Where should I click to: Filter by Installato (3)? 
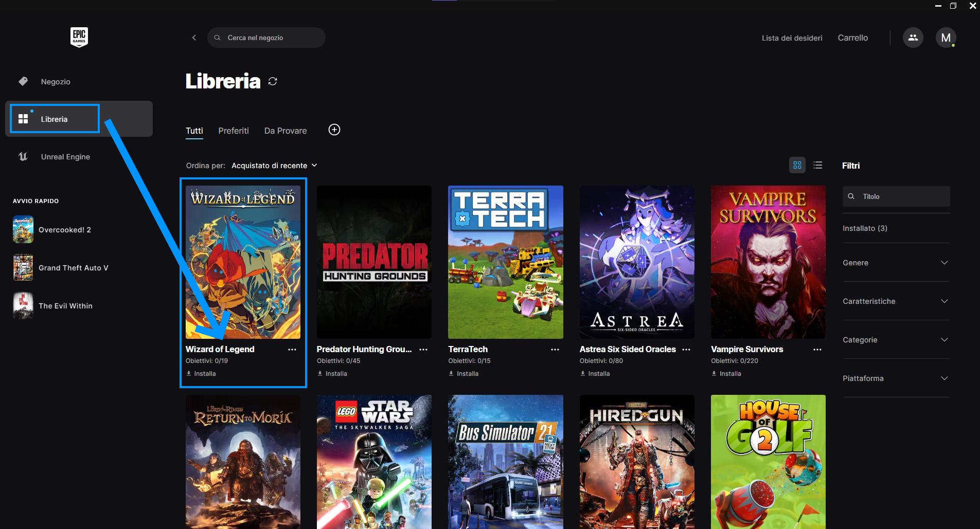pyautogui.click(x=865, y=228)
